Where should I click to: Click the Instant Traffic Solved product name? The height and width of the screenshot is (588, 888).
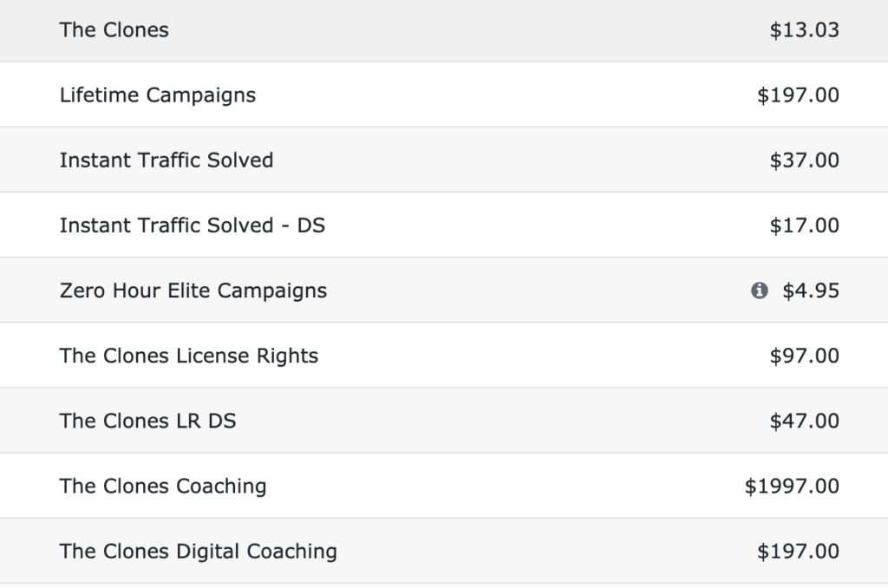(x=166, y=160)
